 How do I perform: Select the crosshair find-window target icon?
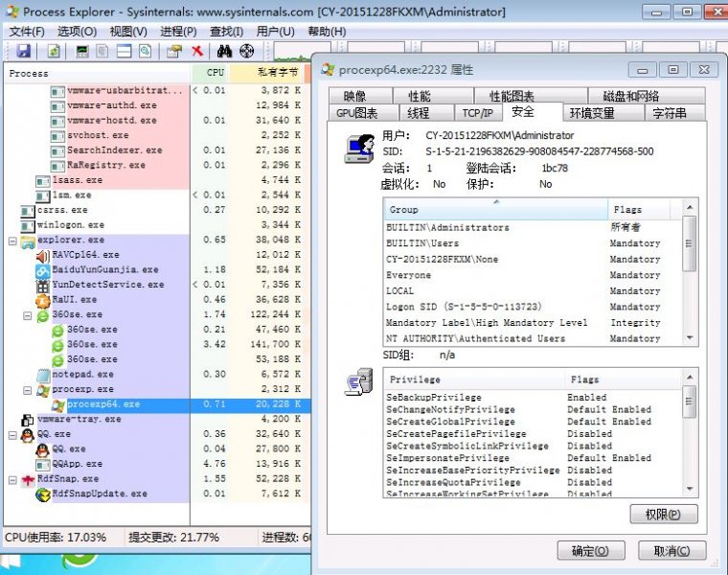coord(246,51)
